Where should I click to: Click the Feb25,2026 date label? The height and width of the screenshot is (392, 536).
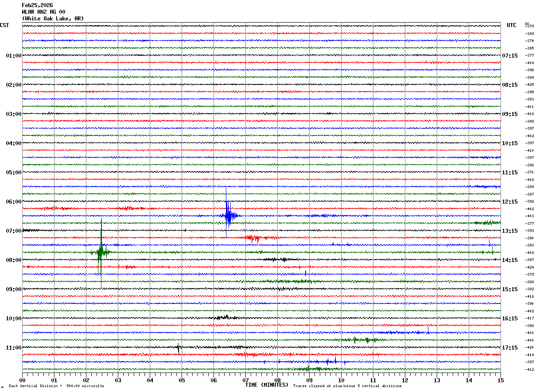[x=37, y=5]
